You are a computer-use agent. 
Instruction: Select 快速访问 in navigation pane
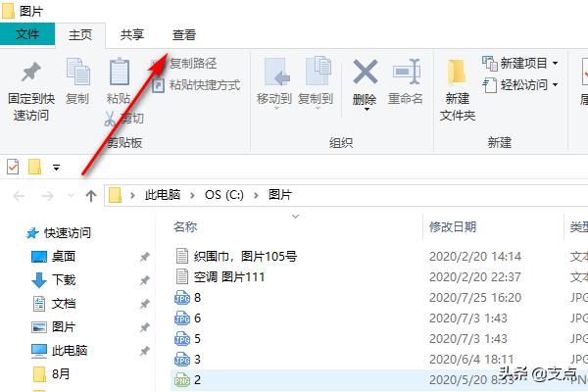[68, 233]
